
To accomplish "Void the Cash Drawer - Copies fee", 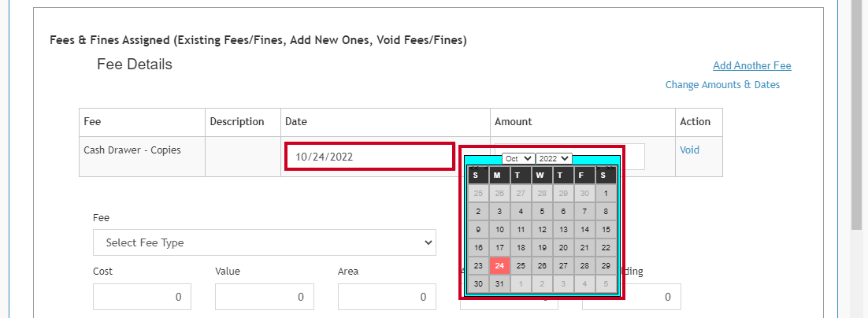I will pos(689,150).
